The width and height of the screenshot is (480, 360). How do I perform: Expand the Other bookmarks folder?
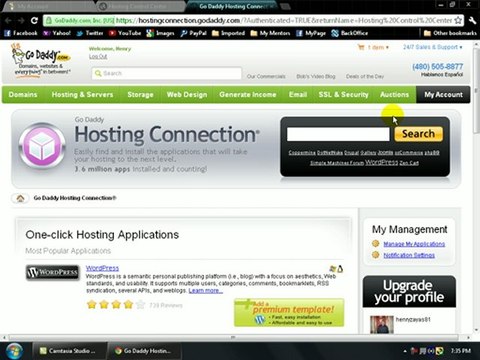(x=450, y=33)
